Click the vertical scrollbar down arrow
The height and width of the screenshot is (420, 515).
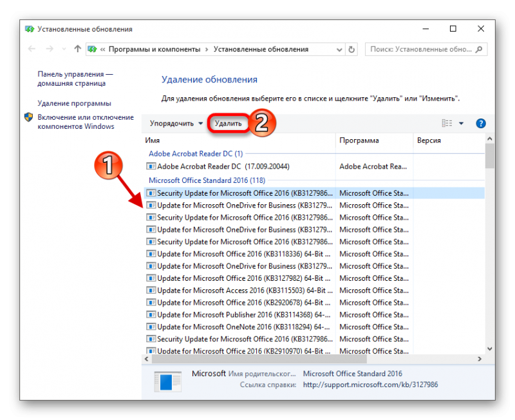pyautogui.click(x=490, y=348)
